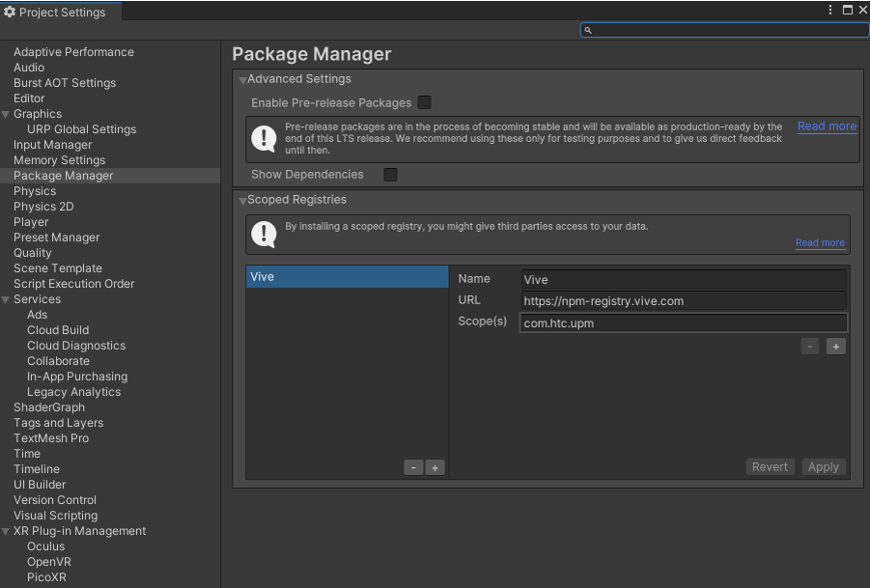This screenshot has height=588, width=870.
Task: Add a new scoped registry with plus button
Action: [435, 467]
